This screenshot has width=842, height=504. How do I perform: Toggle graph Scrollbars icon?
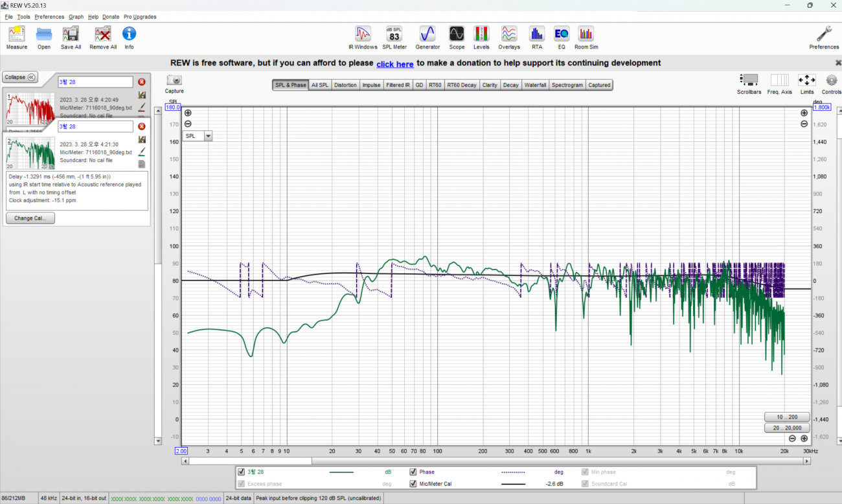pos(749,80)
